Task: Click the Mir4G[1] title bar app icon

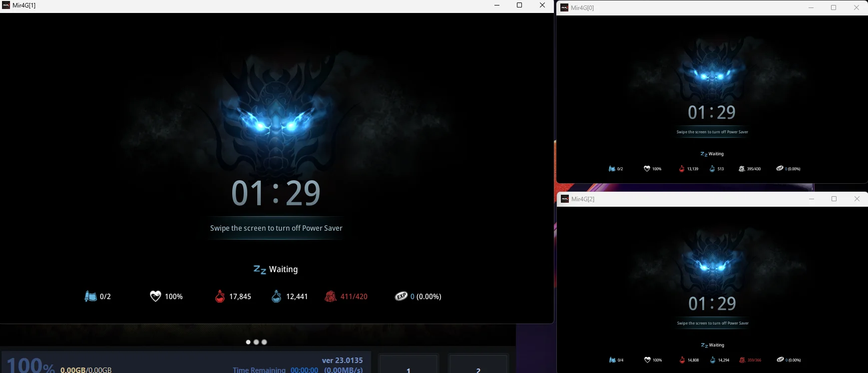Action: tap(6, 5)
